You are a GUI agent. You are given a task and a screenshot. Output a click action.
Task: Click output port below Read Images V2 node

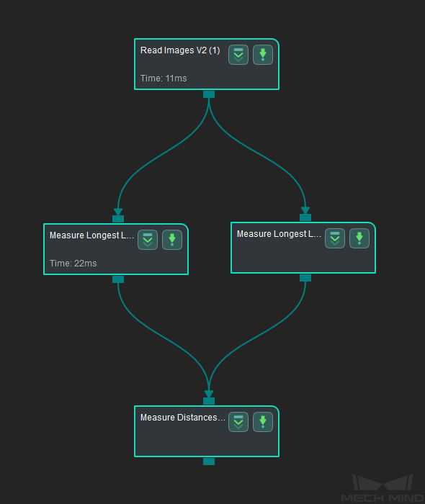coord(209,94)
